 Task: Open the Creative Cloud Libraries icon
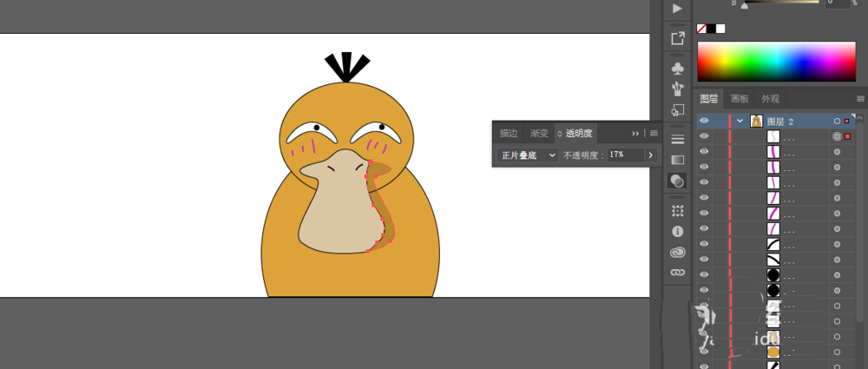pos(677,252)
